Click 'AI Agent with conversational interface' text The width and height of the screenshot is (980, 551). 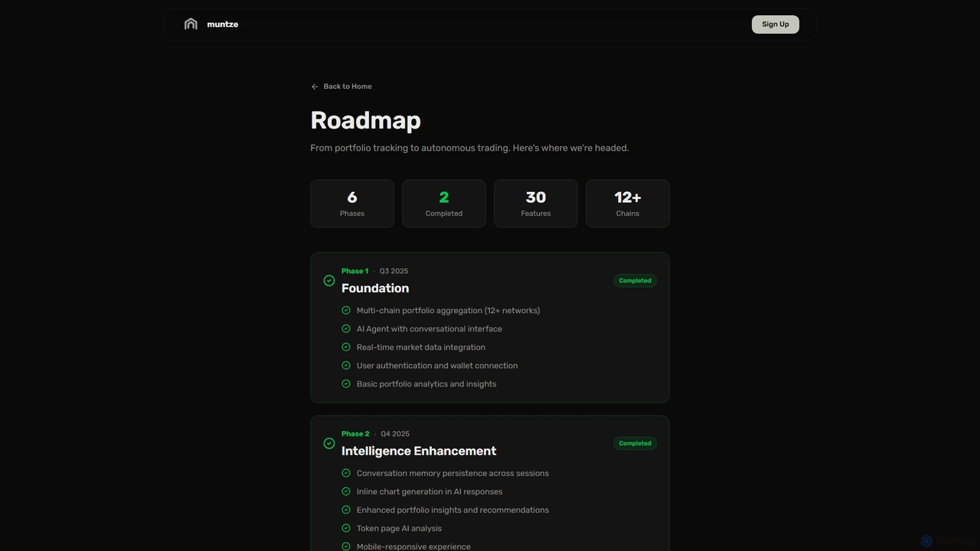tap(430, 329)
